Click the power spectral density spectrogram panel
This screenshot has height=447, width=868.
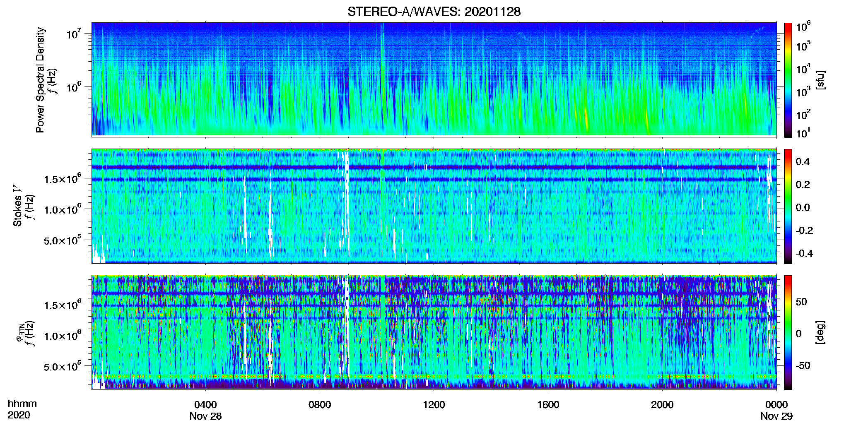434,79
